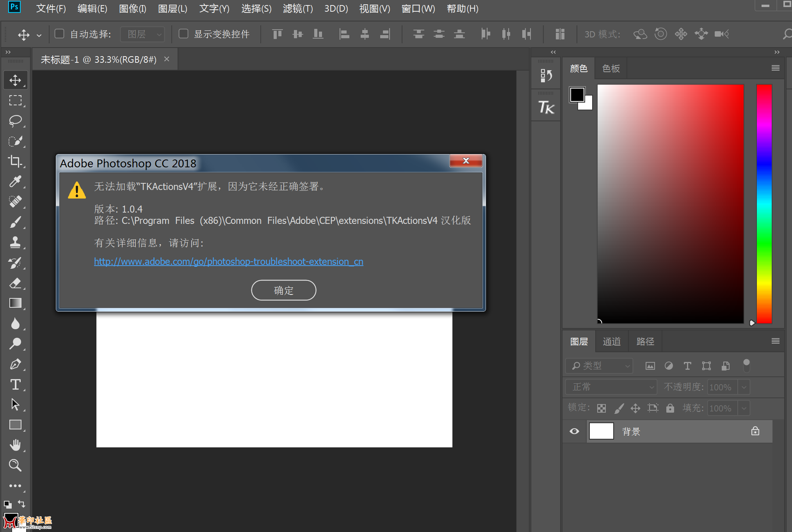
Task: Select the Dodge tool
Action: click(x=15, y=344)
